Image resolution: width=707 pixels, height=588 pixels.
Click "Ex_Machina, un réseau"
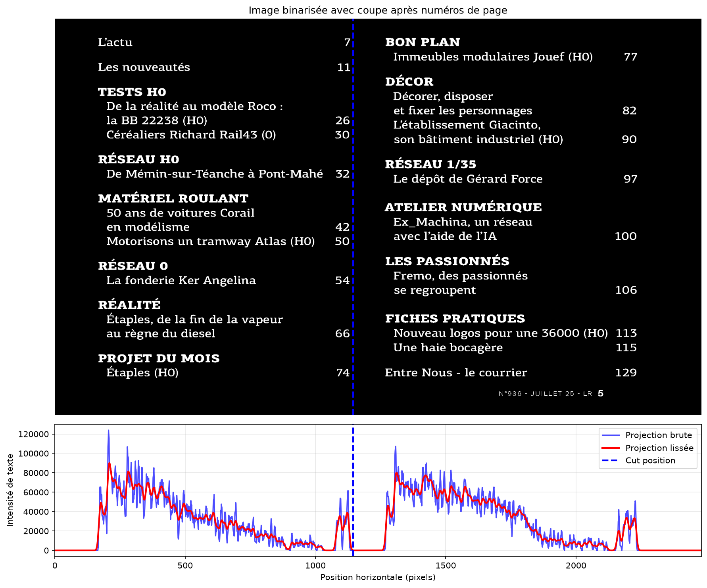click(x=463, y=222)
